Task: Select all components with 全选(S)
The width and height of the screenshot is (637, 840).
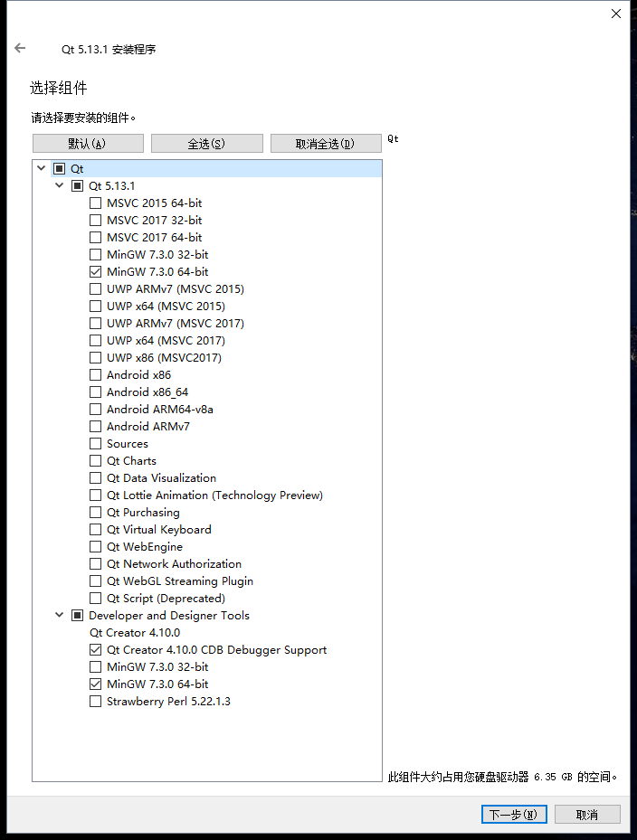Action: [207, 144]
